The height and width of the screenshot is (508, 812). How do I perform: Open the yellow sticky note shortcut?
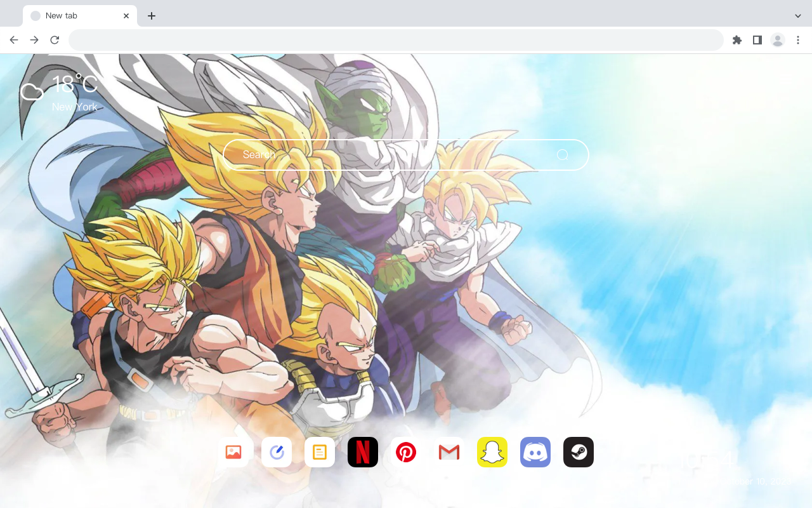(x=320, y=452)
